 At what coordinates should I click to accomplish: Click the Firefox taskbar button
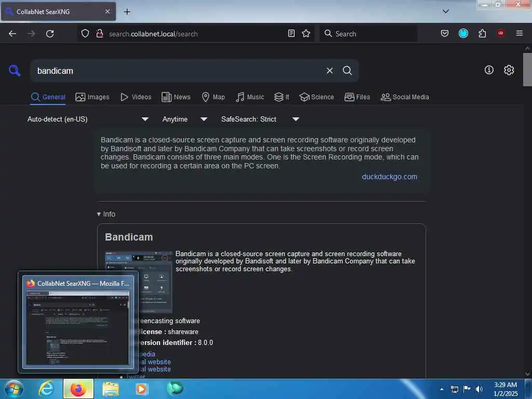point(78,389)
